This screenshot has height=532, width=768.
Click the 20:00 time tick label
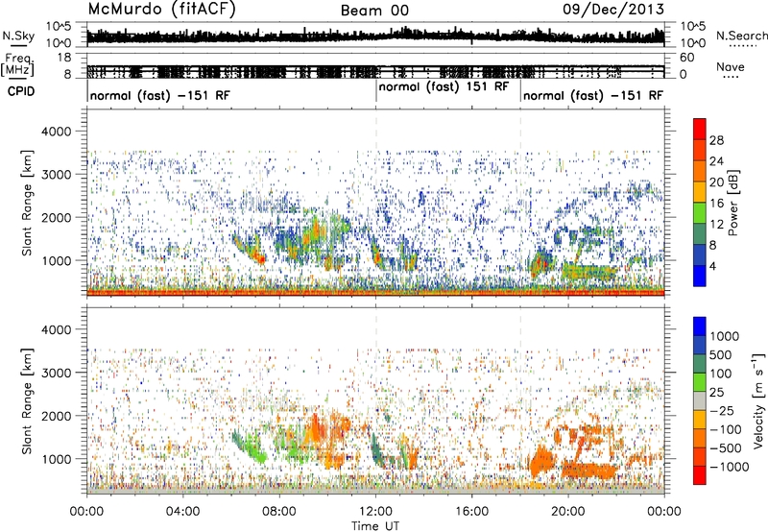pos(568,512)
